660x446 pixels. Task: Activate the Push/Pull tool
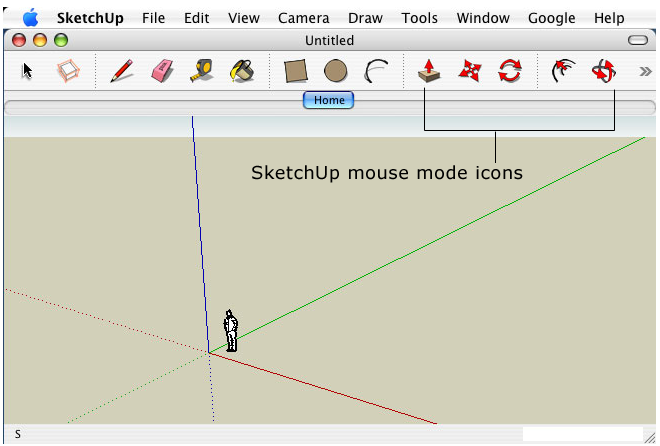coord(429,71)
